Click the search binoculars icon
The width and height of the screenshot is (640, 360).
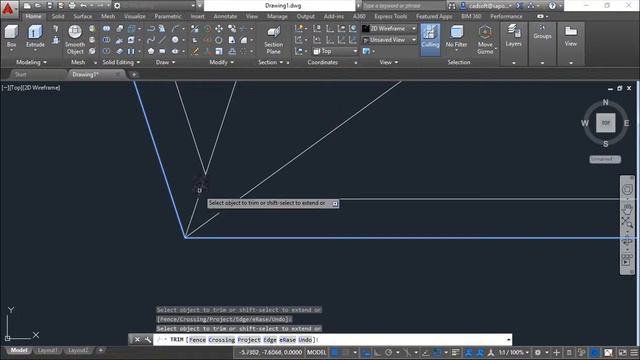point(451,6)
